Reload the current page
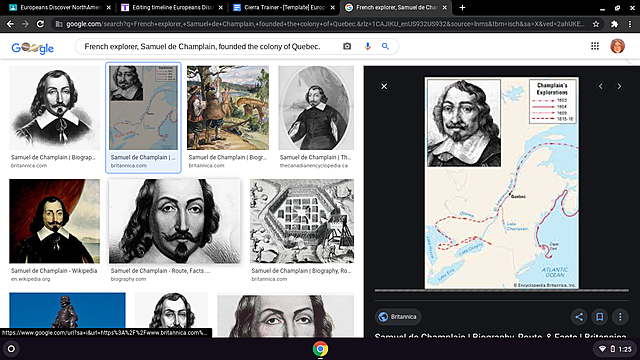The height and width of the screenshot is (360, 640). 40,24
